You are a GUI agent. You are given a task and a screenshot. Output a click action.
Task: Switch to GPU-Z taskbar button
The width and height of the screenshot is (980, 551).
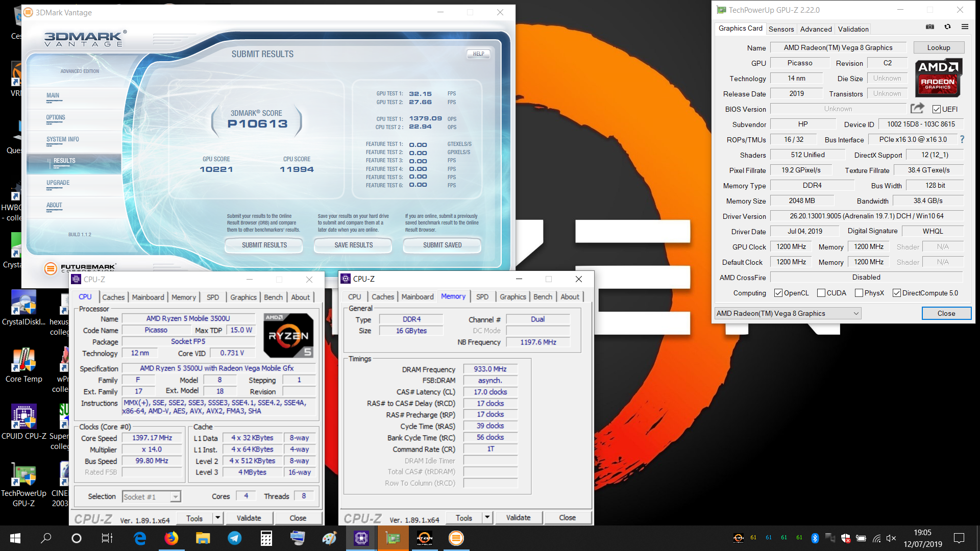(x=393, y=538)
